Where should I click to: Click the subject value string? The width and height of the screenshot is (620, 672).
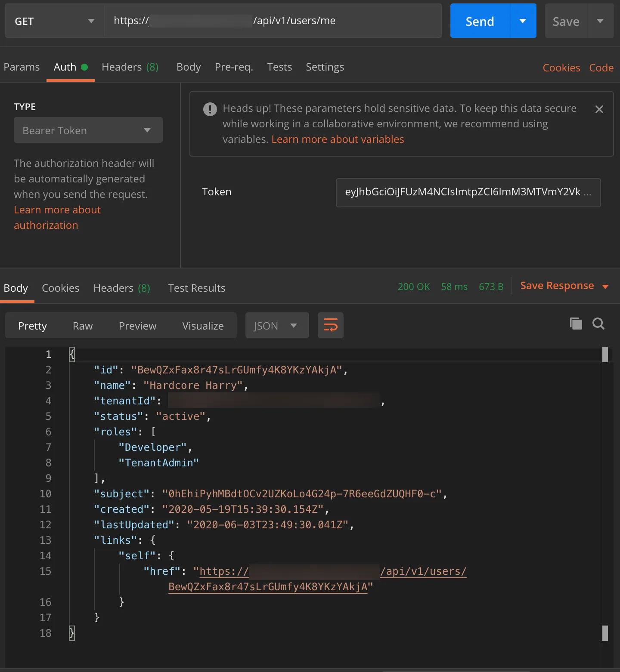click(x=302, y=494)
